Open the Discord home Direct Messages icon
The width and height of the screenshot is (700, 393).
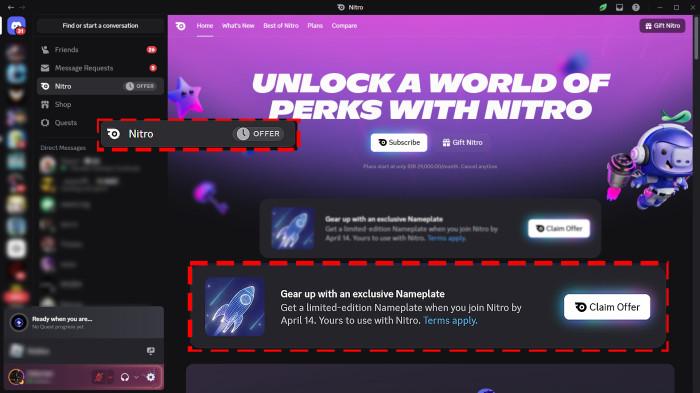17,26
